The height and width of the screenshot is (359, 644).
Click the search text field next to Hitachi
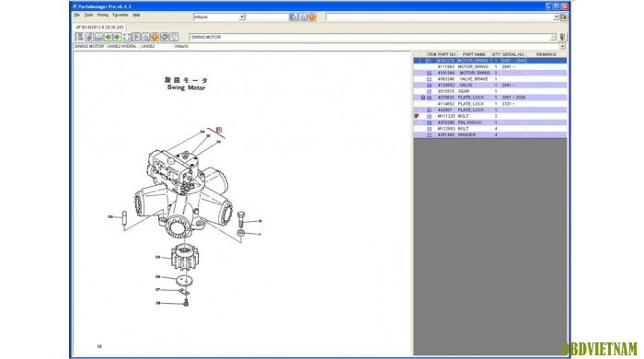(x=267, y=17)
